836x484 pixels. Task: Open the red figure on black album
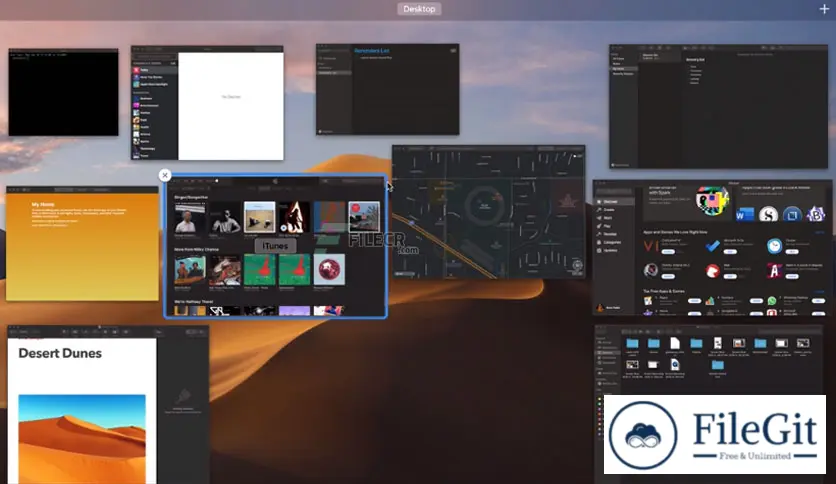click(294, 217)
